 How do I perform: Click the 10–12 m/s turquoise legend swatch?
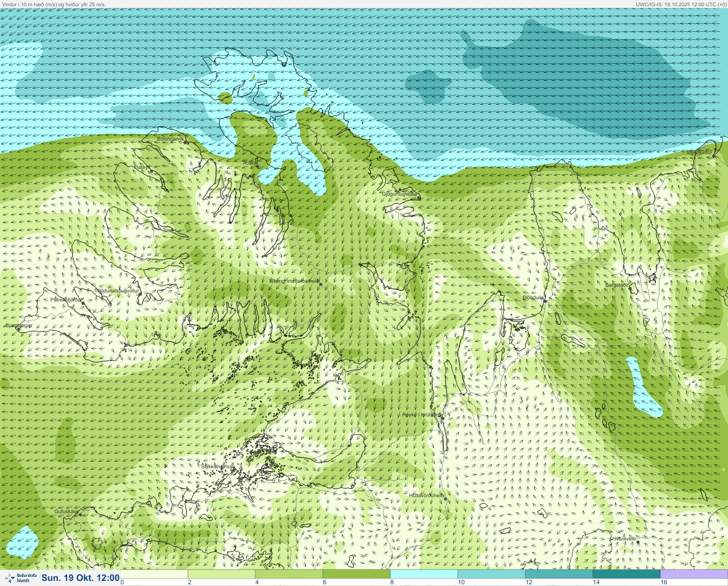tap(491, 574)
